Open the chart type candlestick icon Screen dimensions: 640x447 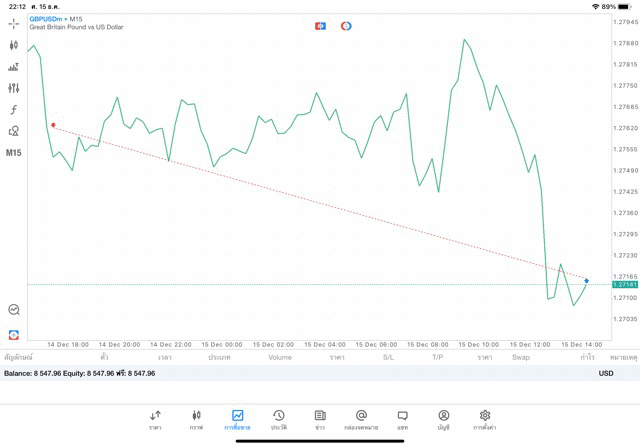pyautogui.click(x=14, y=45)
